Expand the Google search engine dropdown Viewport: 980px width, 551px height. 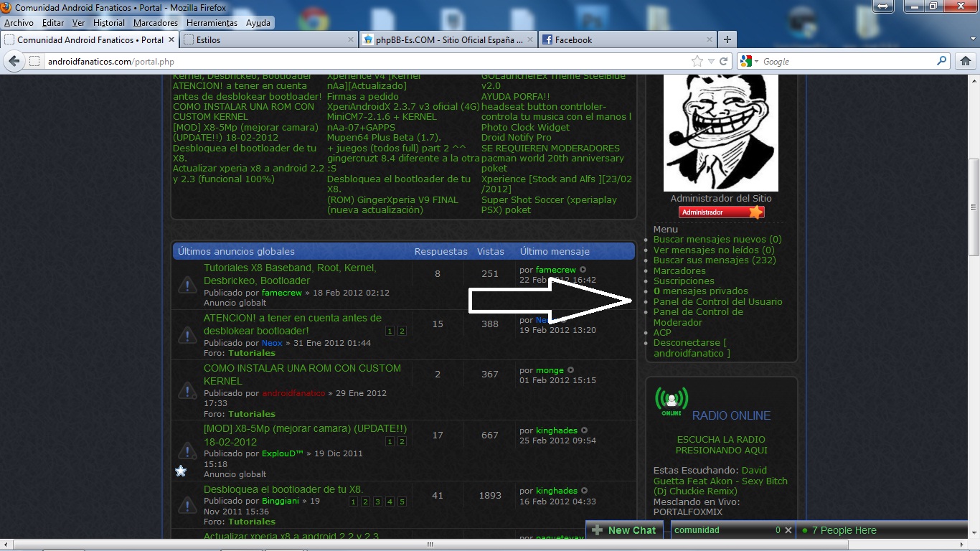(x=757, y=62)
